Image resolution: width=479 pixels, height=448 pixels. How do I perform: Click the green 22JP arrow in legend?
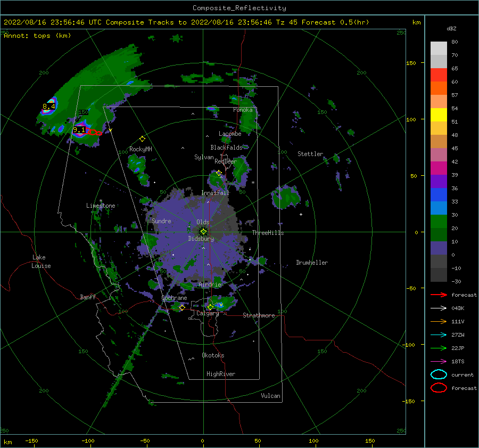click(x=439, y=348)
